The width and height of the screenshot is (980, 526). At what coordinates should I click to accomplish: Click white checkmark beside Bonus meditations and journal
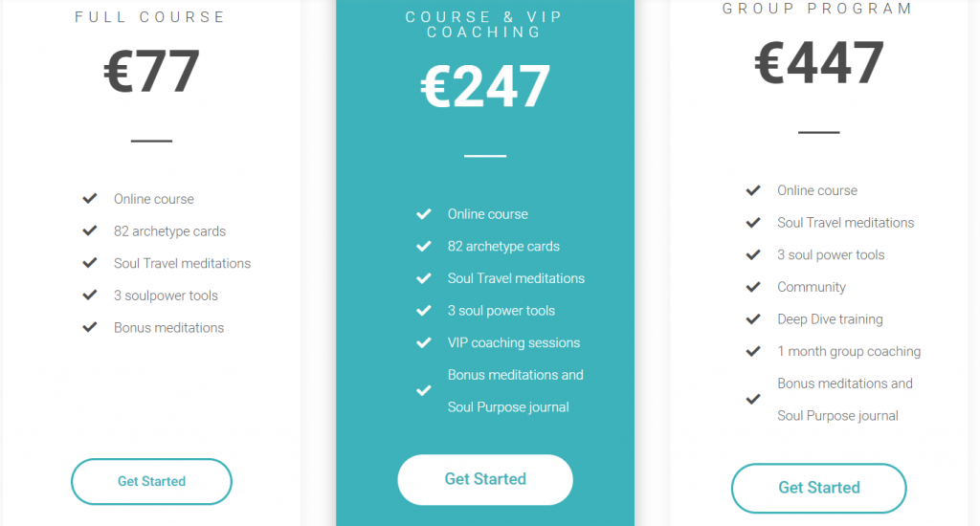pyautogui.click(x=424, y=391)
